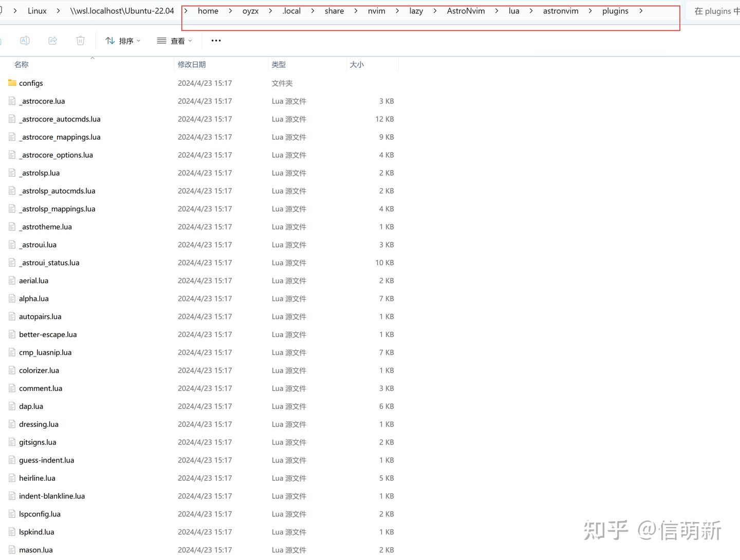740x560 pixels.
Task: Click the Rename icon in the toolbar
Action: pyautogui.click(x=25, y=41)
